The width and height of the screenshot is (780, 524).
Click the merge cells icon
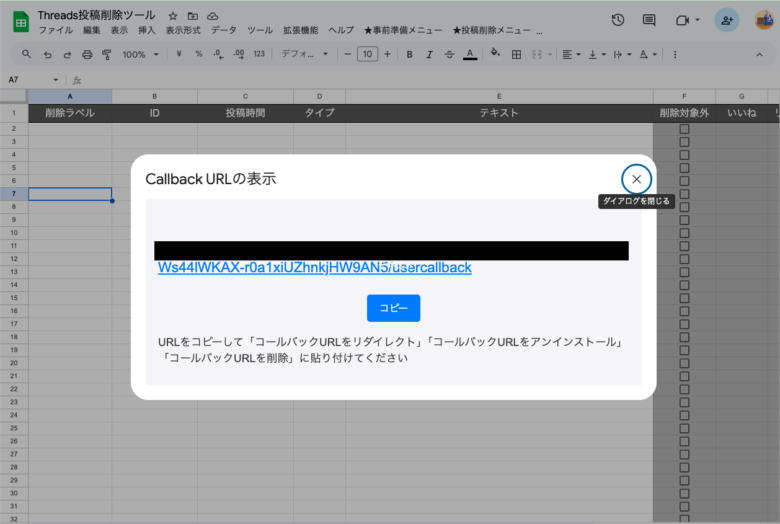point(537,54)
